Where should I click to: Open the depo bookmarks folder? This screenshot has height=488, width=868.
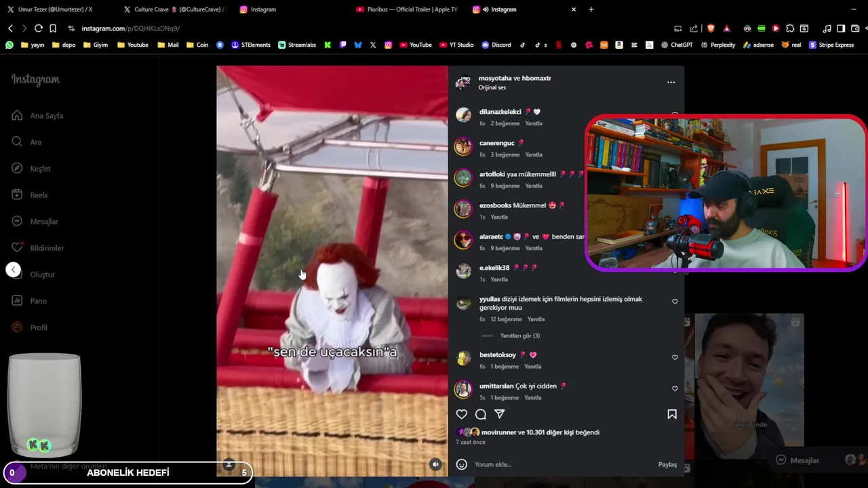(63, 45)
